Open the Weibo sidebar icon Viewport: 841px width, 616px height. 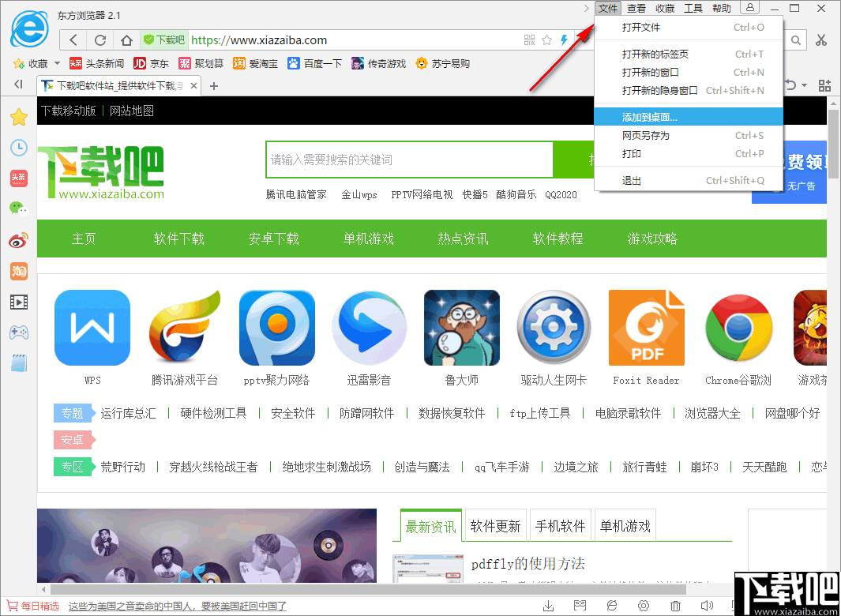[19, 239]
